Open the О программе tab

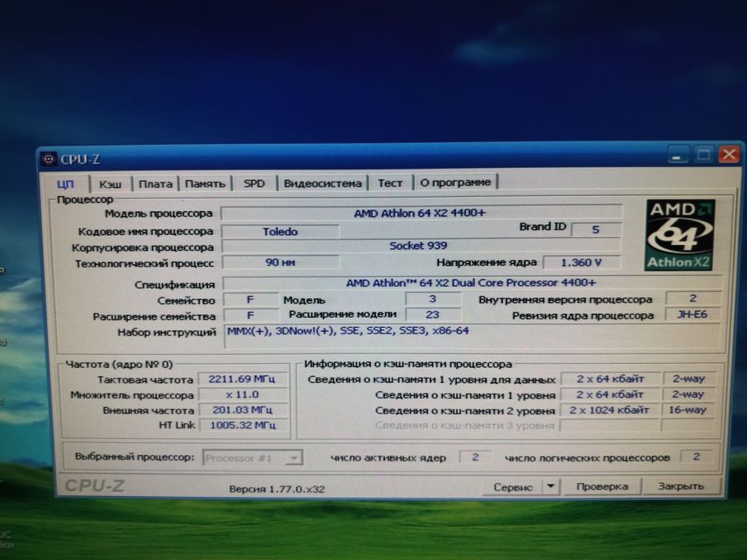456,182
